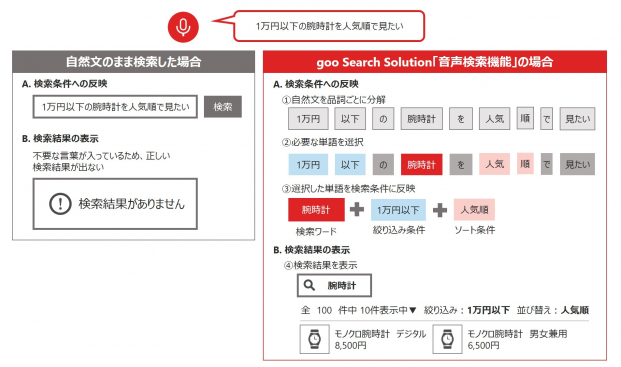This screenshot has height=367, width=621.
Task: Click the first watch thumbnail priced 8,500円
Action: (314, 339)
